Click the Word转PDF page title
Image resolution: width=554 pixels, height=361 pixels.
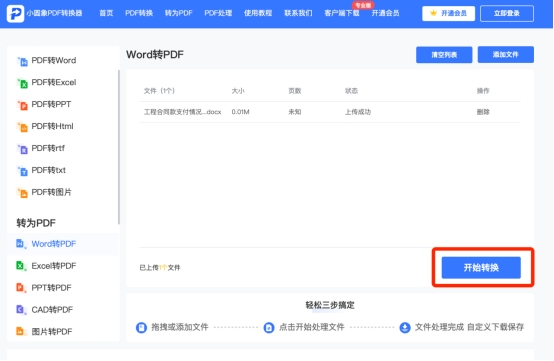(155, 55)
